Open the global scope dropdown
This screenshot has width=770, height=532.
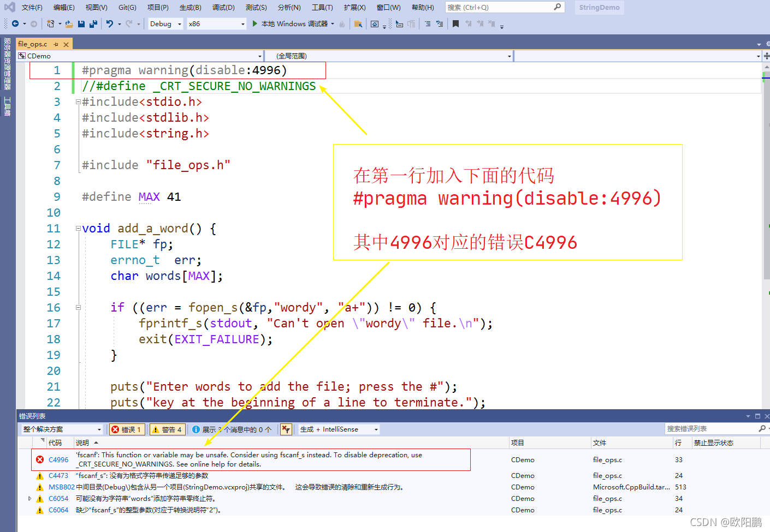pyautogui.click(x=389, y=56)
